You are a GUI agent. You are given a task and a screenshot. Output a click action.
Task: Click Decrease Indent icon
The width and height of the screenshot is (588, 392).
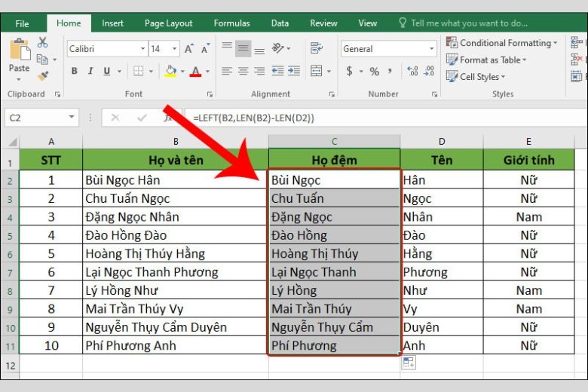coord(277,71)
